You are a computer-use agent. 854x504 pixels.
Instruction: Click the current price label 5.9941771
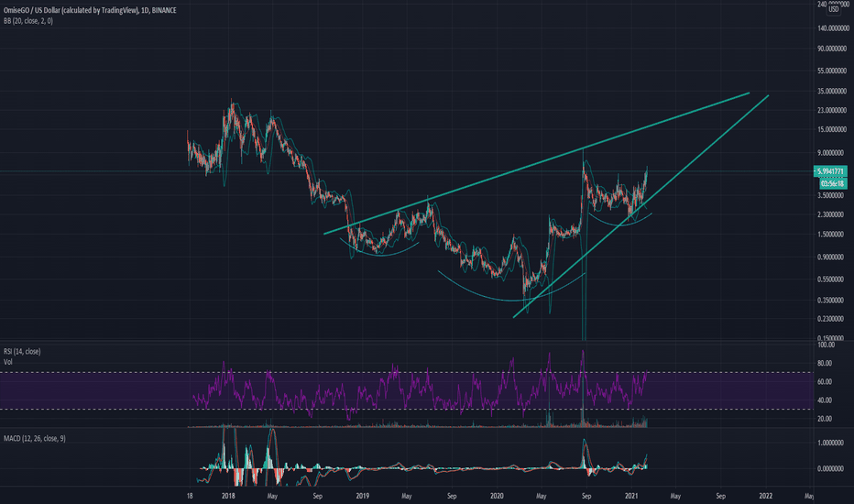[830, 171]
